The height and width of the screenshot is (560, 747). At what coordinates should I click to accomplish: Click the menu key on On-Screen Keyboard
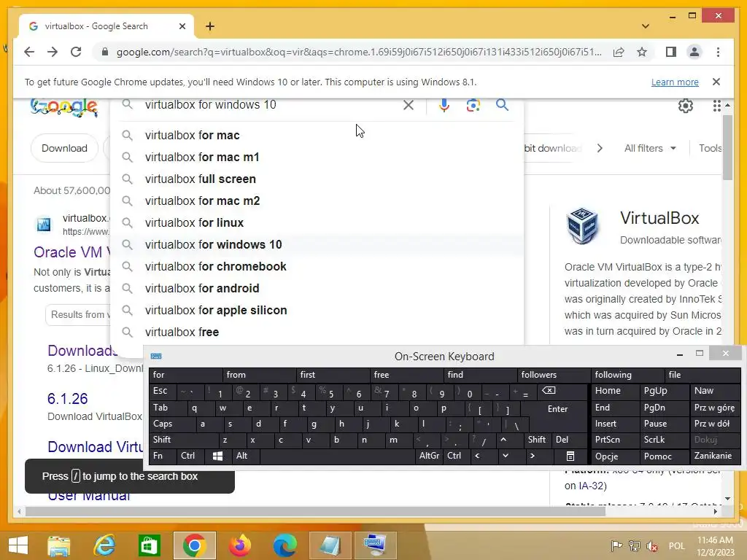click(570, 456)
